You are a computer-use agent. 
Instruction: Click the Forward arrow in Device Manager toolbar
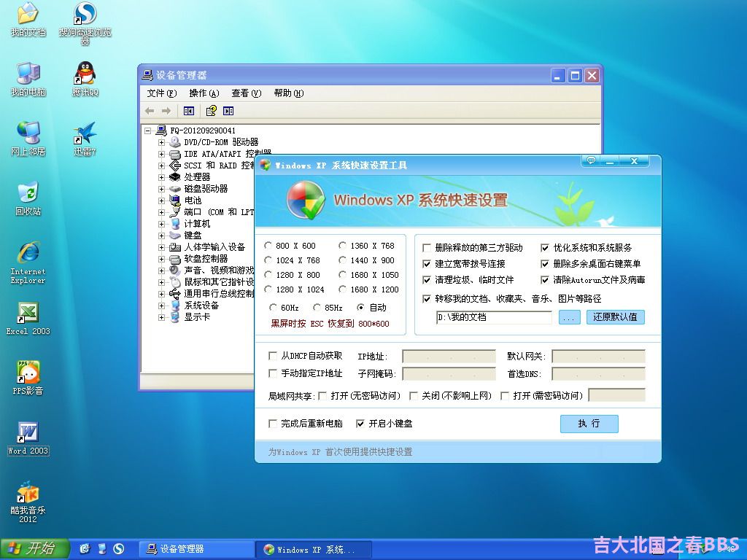[166, 111]
